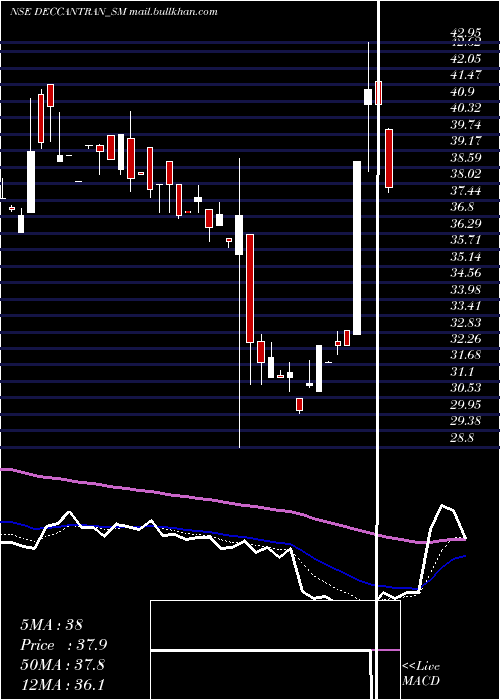Viewport: 500px width, 700px height.
Task: Click the 29.38 price level label
Action: (466, 421)
